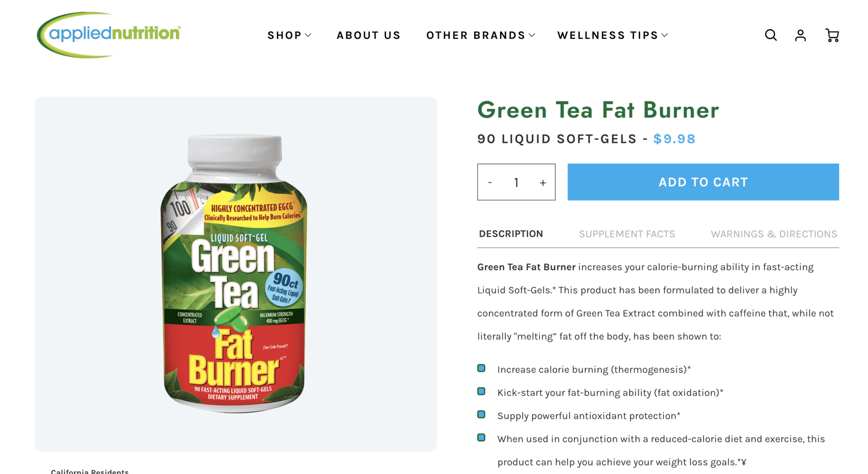The width and height of the screenshot is (868, 474).
Task: Decrease quantity with the minus button
Action: (x=490, y=182)
